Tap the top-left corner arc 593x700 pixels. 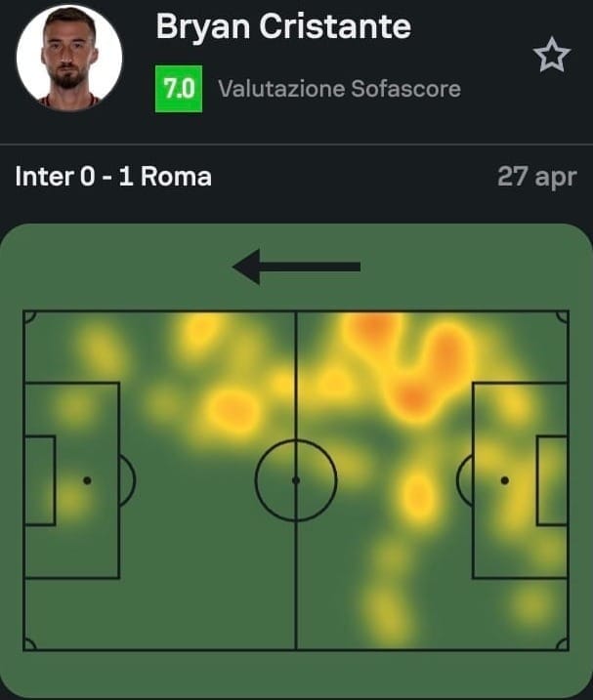coord(29,317)
